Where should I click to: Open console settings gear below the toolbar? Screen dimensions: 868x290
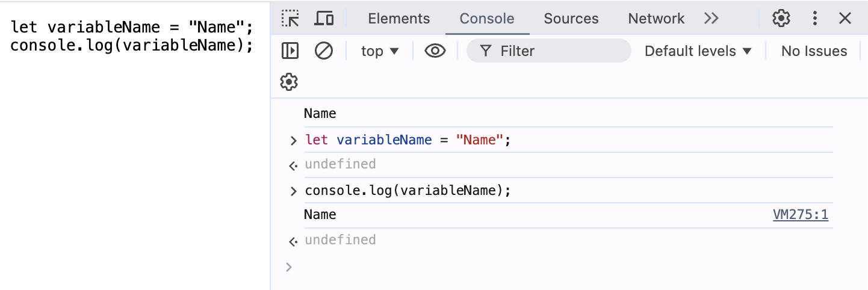click(x=290, y=81)
